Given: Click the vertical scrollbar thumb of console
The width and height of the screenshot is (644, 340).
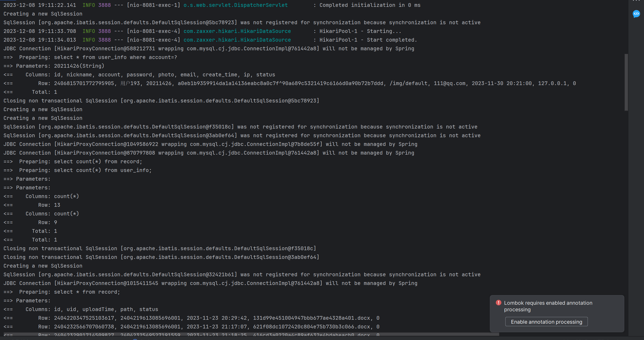Looking at the screenshot, I should [x=626, y=82].
